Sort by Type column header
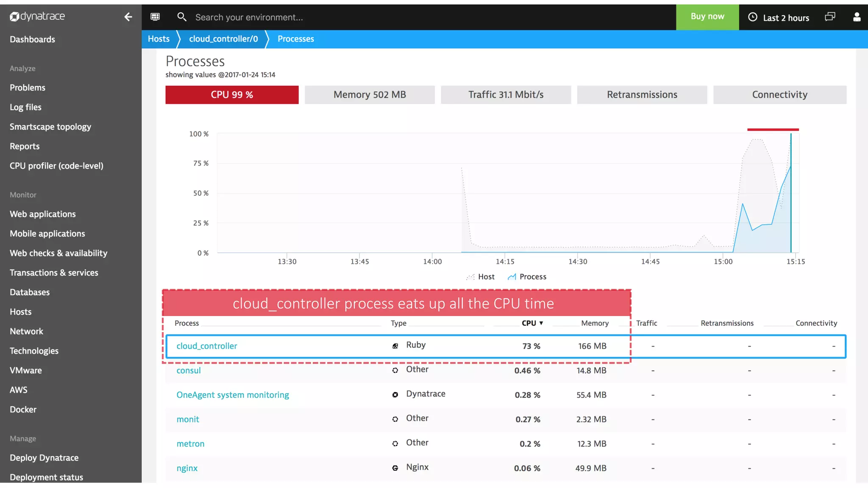 click(x=398, y=323)
